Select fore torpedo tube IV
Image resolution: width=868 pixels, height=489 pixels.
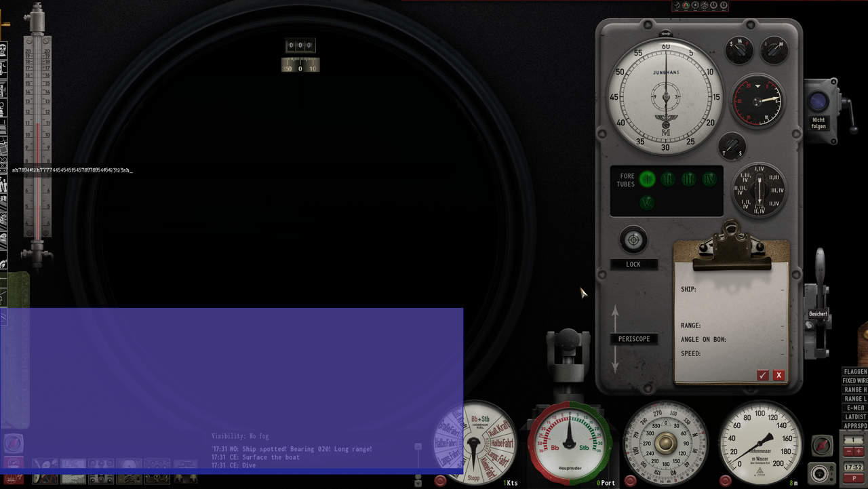[710, 179]
